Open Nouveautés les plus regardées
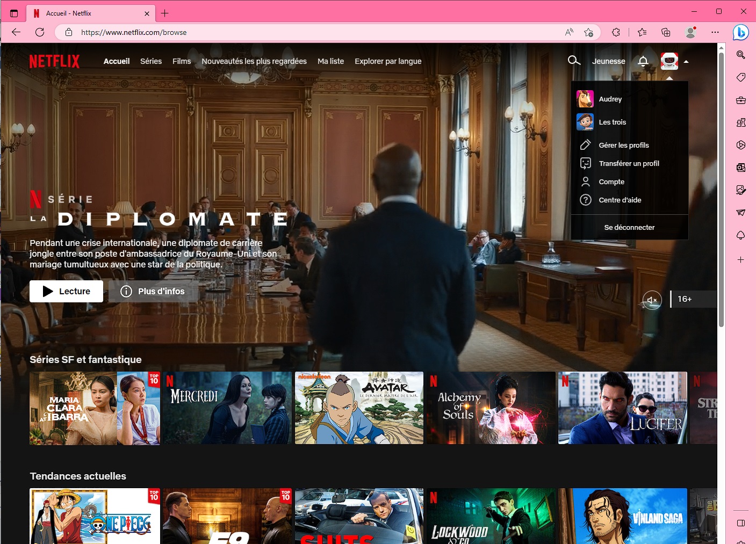This screenshot has height=544, width=756. pos(254,61)
